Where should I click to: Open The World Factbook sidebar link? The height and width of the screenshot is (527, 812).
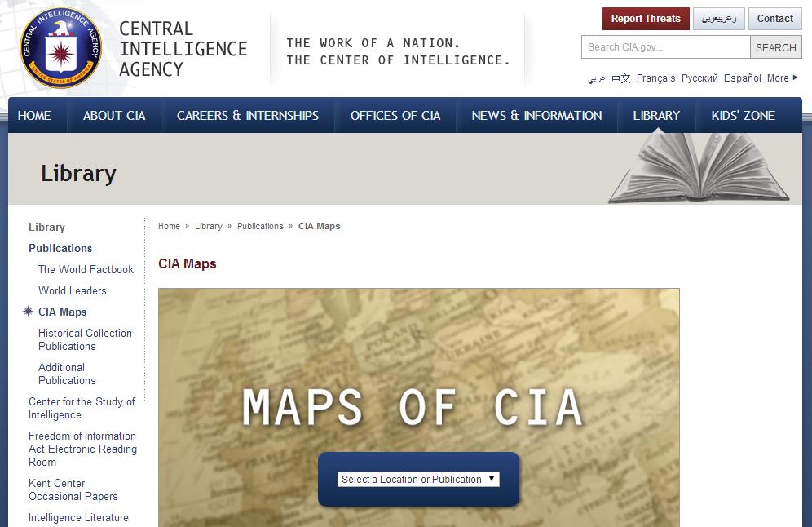[x=86, y=269]
